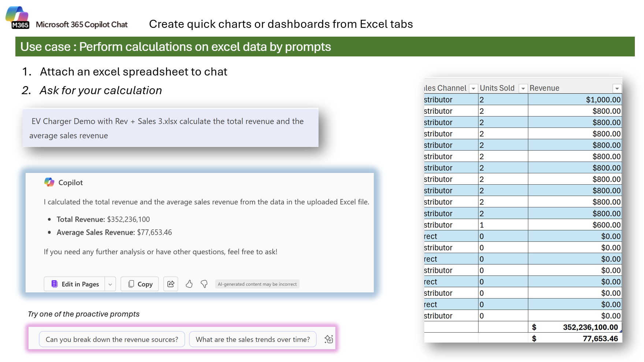Open the Sales Channel filter dropdown
Viewport: 644px width, 362px height.
coord(473,88)
